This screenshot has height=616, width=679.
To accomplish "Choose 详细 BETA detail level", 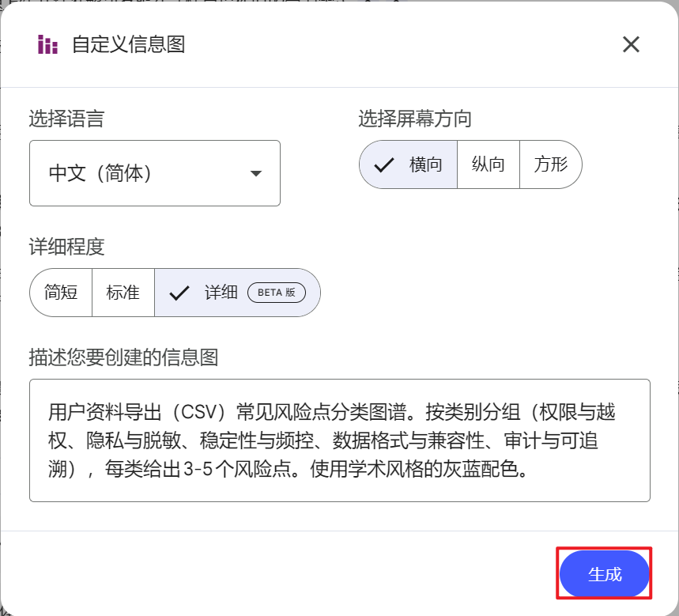I will point(237,293).
